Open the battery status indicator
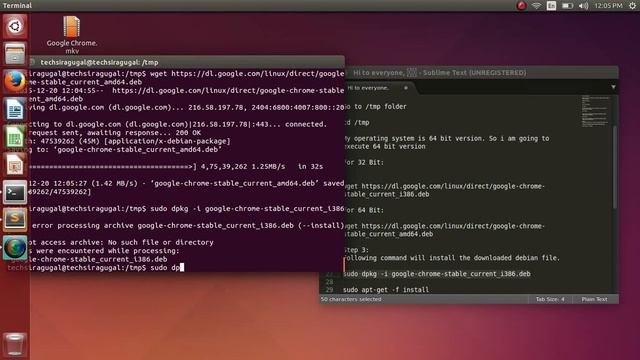Screen dimensions: 640x360 pos(567,6)
